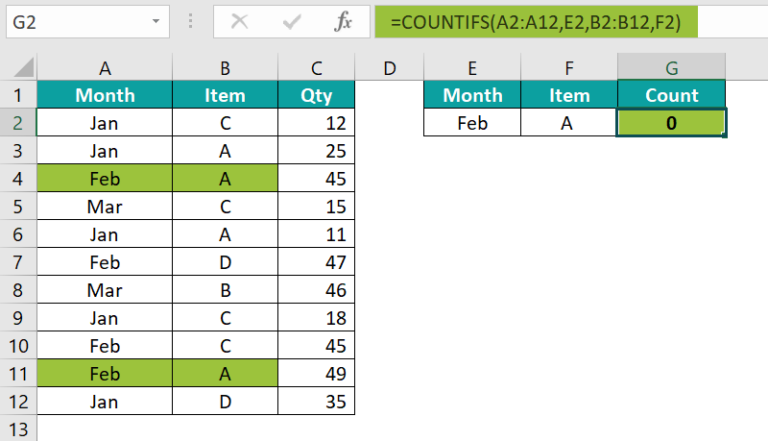Select cell F2 containing A
Viewport: 768px width, 441px height.
tap(569, 122)
